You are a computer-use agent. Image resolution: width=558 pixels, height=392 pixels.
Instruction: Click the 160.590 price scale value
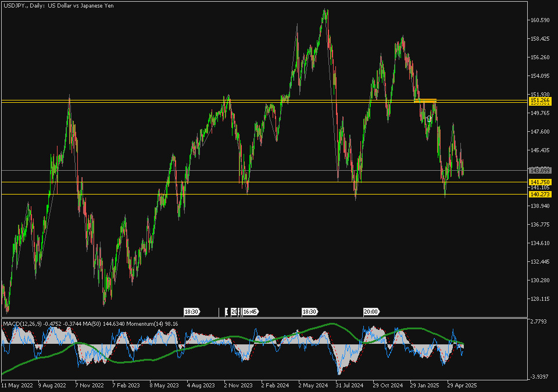tap(540, 20)
